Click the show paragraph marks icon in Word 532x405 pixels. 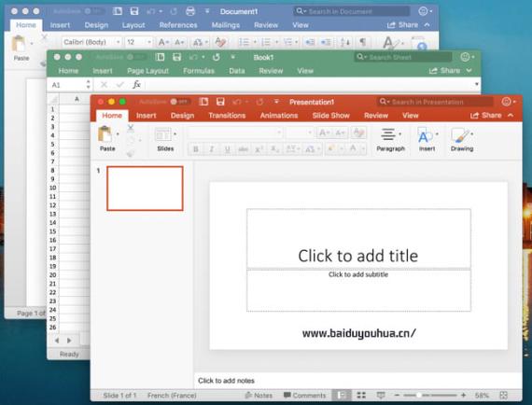click(x=363, y=42)
